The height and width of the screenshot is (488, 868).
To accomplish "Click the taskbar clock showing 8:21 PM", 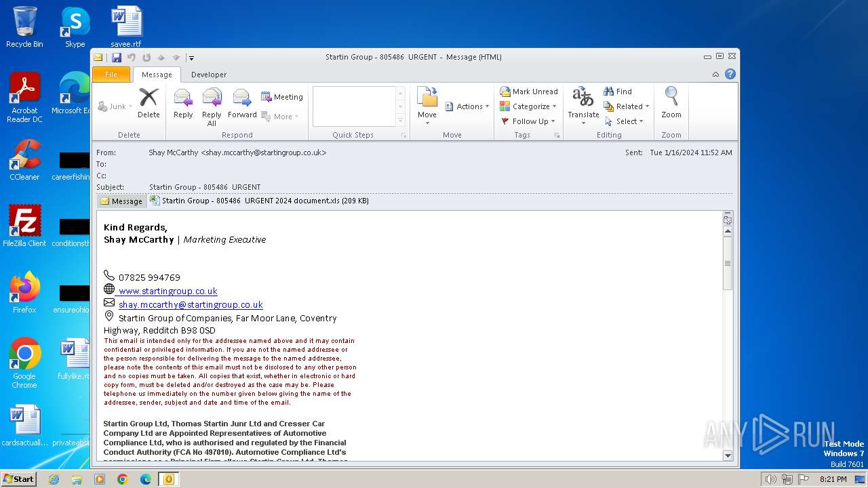I will point(833,479).
